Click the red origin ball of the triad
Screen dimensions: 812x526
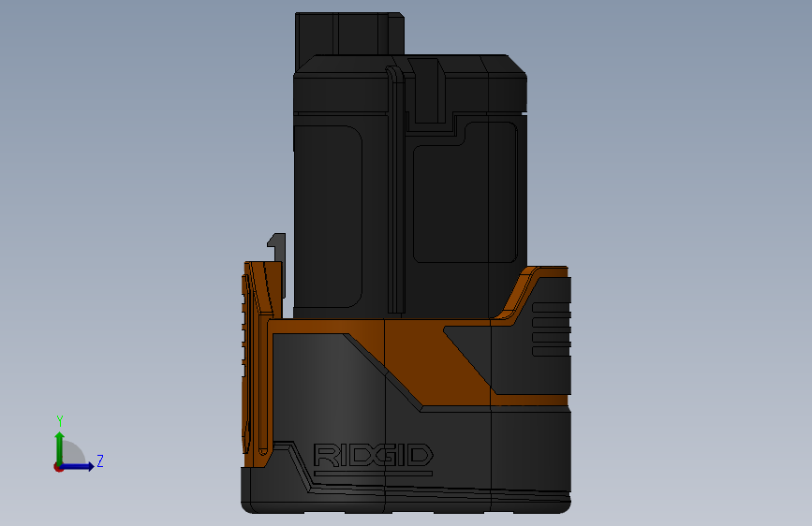click(x=58, y=467)
